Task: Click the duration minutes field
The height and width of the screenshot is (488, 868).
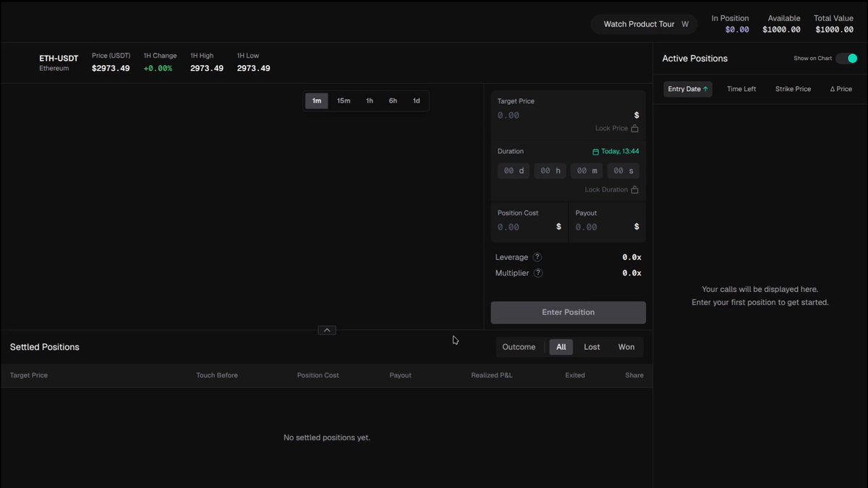Action: pos(587,171)
